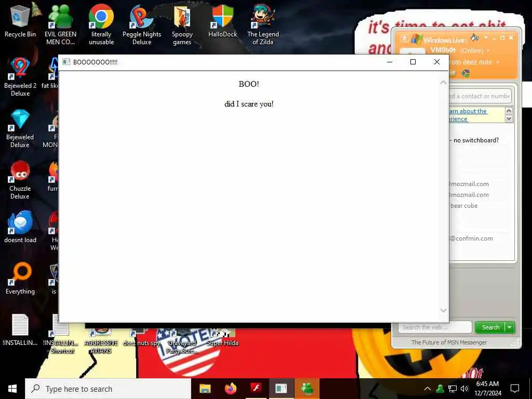
Task: Click the green Search button
Action: (490, 327)
